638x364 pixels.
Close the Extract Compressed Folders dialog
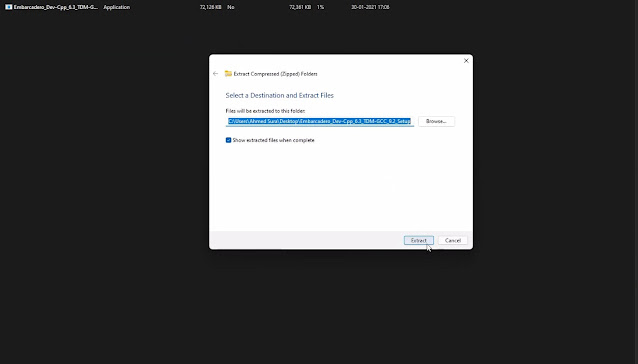466,61
